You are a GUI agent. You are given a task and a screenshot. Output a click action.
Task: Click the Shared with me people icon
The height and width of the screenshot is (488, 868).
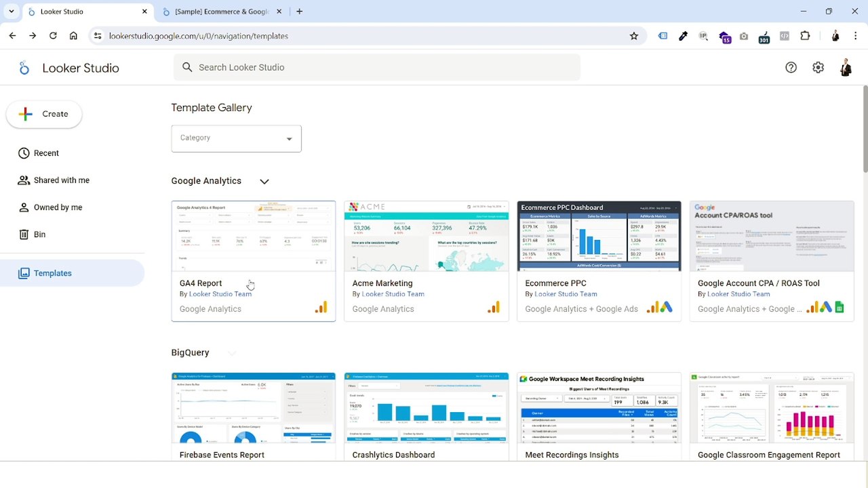point(24,180)
